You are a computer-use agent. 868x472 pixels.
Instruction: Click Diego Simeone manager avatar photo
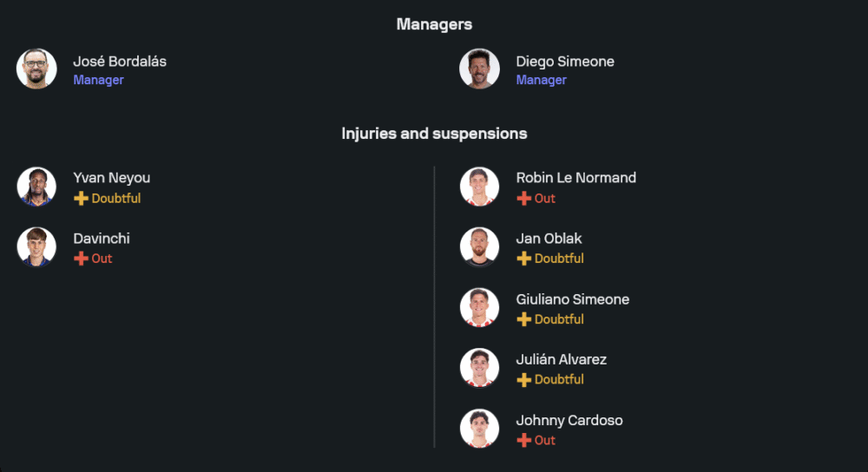click(x=479, y=69)
